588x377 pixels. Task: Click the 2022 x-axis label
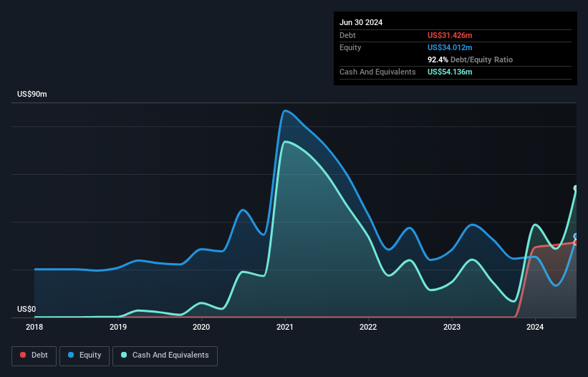tap(368, 327)
